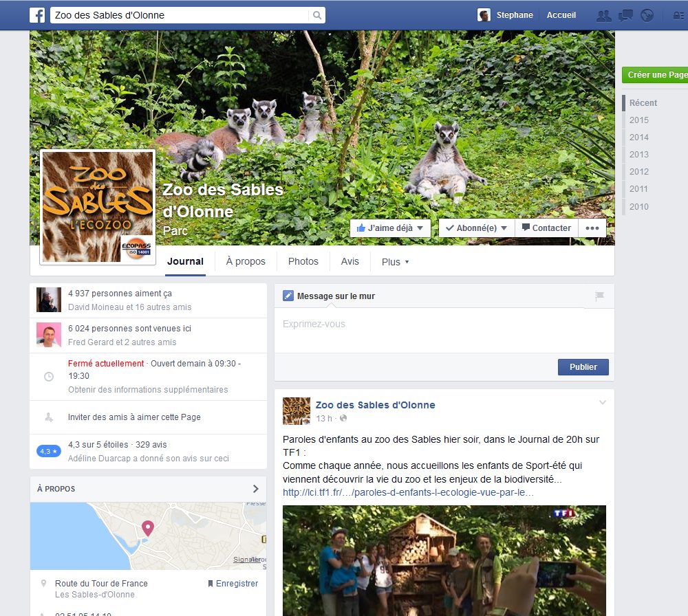Screen dimensions: 688x616
Task: Go to Accueil in the top bar
Action: (x=561, y=15)
